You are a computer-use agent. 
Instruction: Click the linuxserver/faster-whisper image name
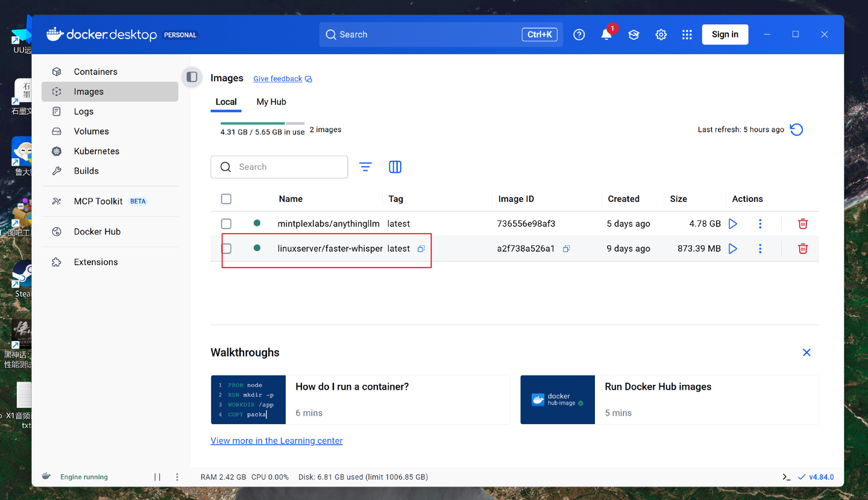coord(330,249)
